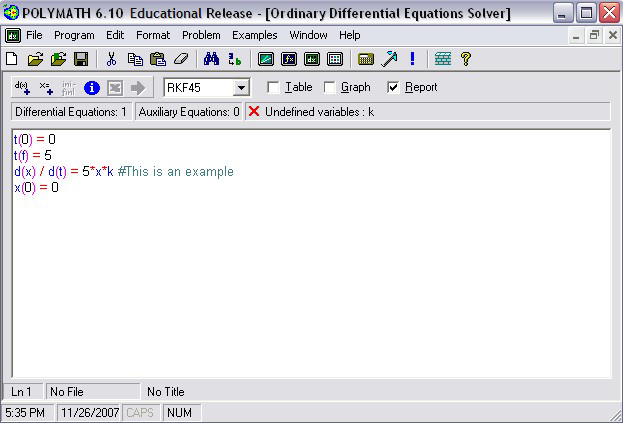This screenshot has width=623, height=423.
Task: Open the RKF45 solver method dropdown
Action: click(x=240, y=88)
